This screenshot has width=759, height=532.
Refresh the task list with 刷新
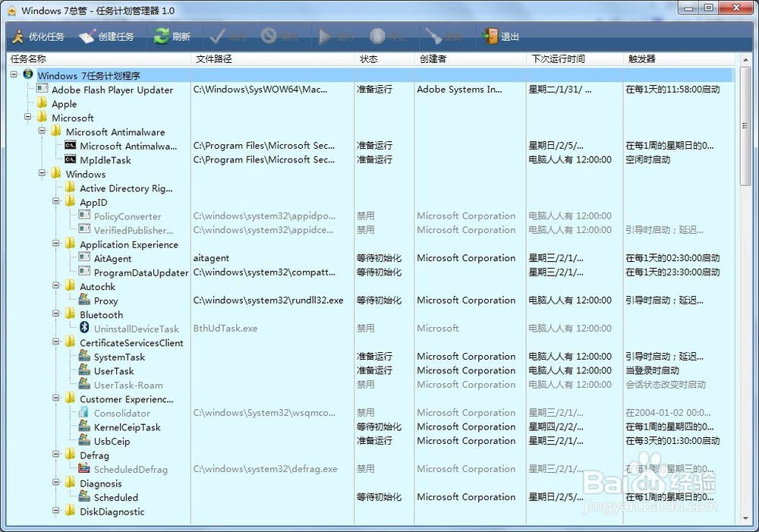pos(172,36)
